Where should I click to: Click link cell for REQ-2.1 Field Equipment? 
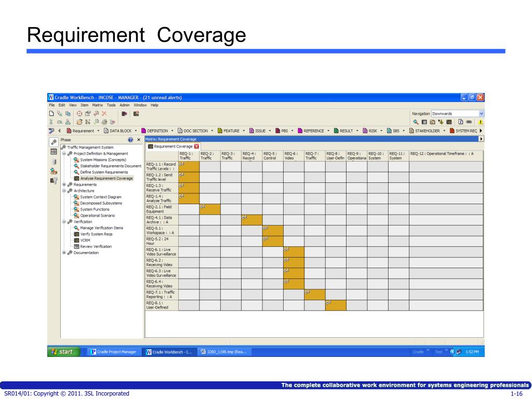tap(210, 209)
